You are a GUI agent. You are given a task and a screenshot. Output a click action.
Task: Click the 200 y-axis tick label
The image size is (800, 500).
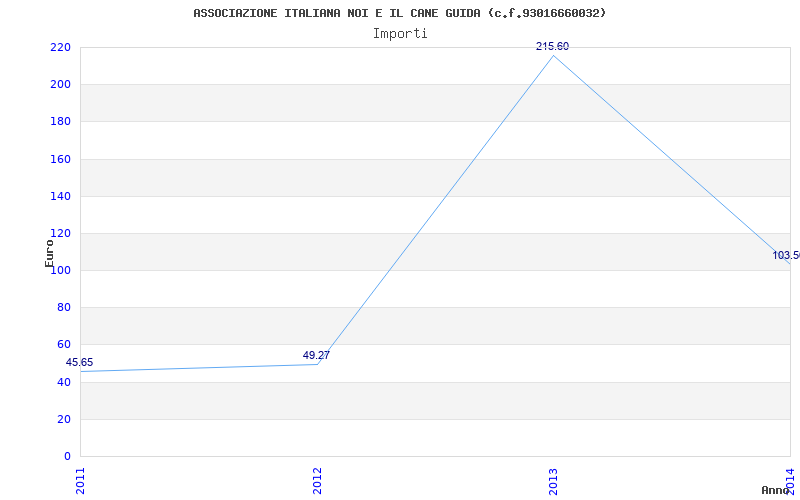pos(60,85)
